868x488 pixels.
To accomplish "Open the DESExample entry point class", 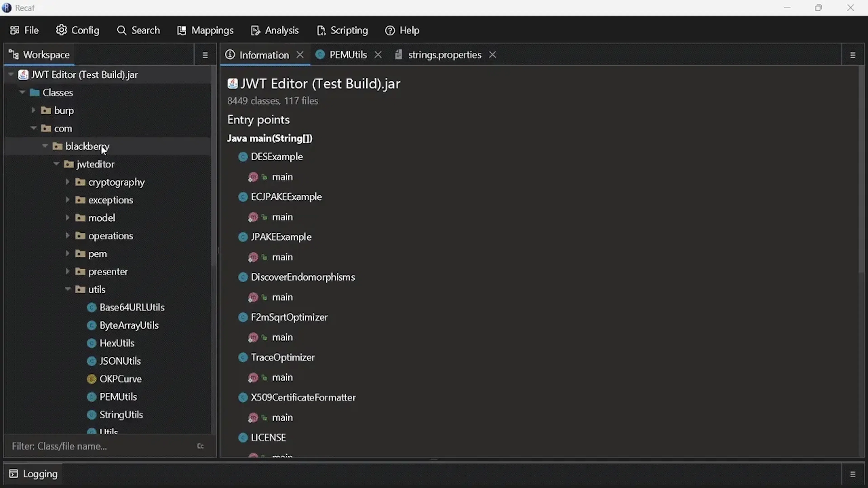I will (277, 157).
